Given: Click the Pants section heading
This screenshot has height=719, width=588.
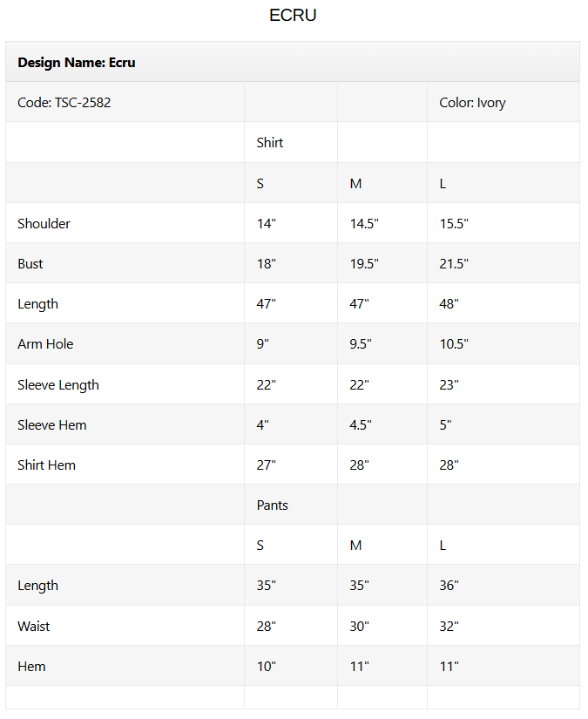Looking at the screenshot, I should 272,505.
